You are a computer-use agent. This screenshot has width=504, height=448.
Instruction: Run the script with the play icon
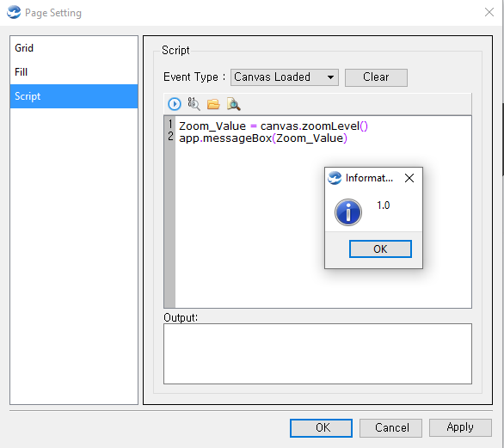(175, 104)
